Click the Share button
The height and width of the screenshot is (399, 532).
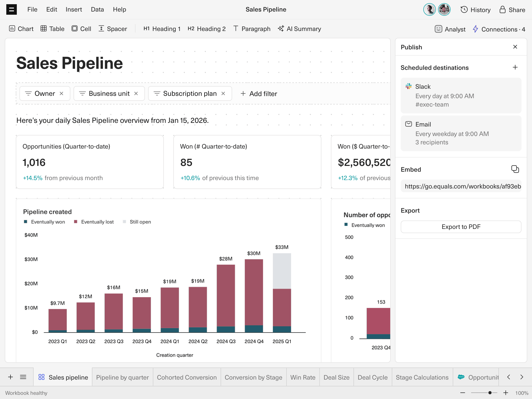pyautogui.click(x=512, y=9)
